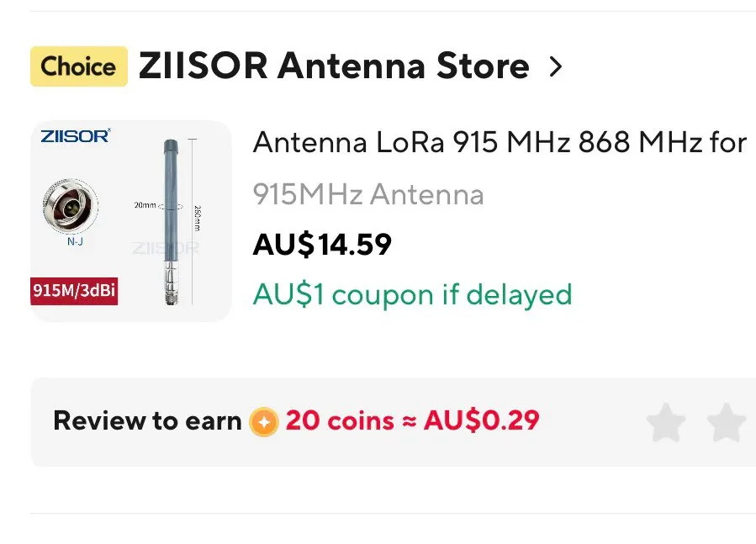Click the 260mm length annotation

197,218
